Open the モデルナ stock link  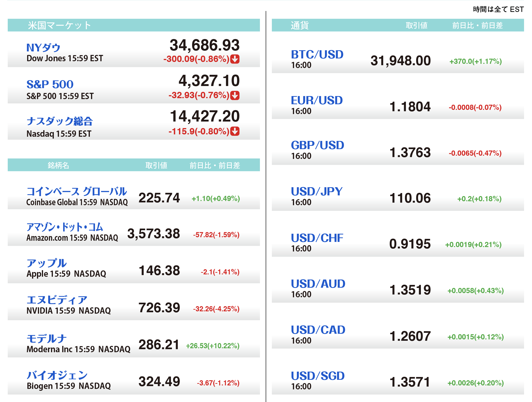46,339
